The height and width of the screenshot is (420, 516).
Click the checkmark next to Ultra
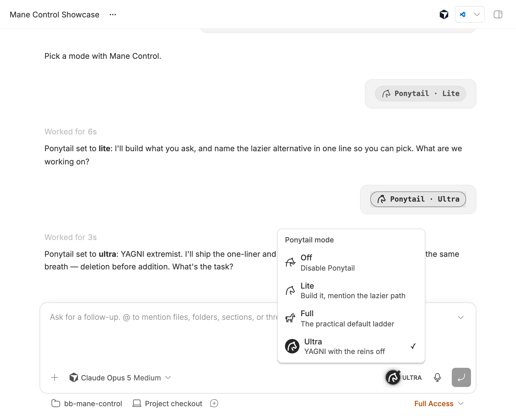point(413,346)
